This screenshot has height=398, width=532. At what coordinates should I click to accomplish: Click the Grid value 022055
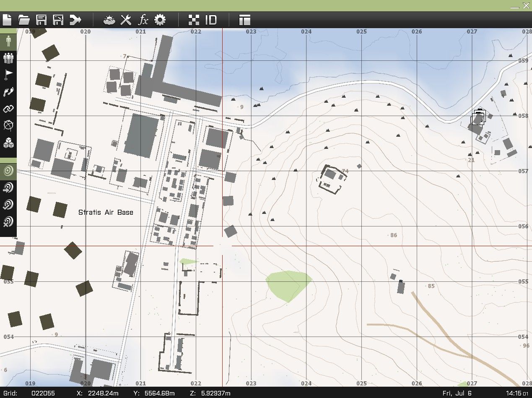(x=42, y=393)
